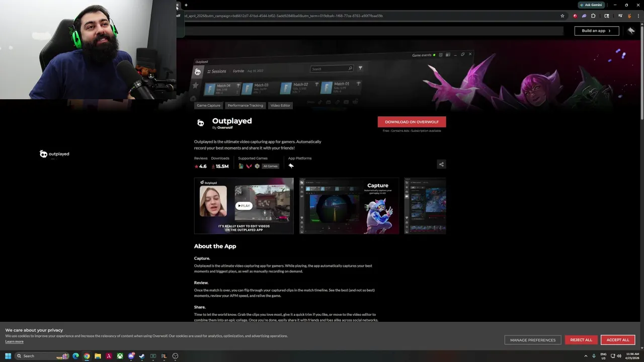
Task: Select the Valorant supported game icon
Action: pyautogui.click(x=249, y=166)
